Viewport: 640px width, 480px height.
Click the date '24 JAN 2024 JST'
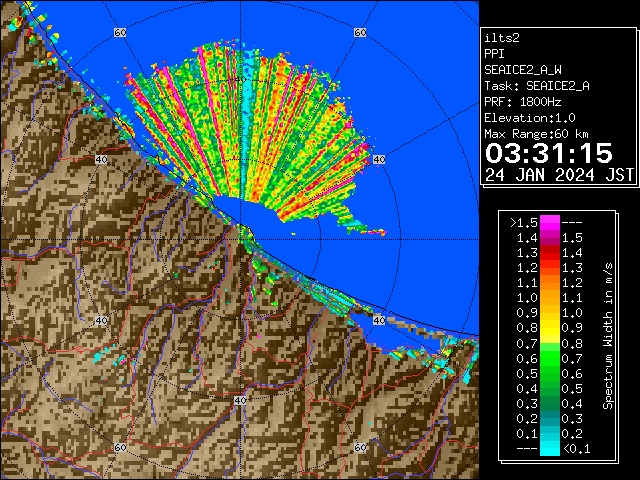click(559, 175)
